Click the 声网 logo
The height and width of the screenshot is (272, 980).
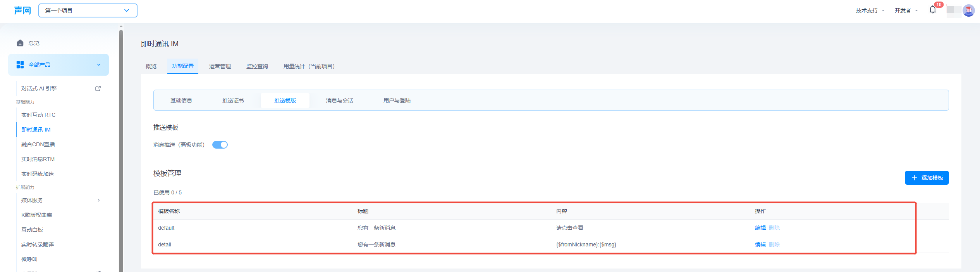[x=22, y=10]
